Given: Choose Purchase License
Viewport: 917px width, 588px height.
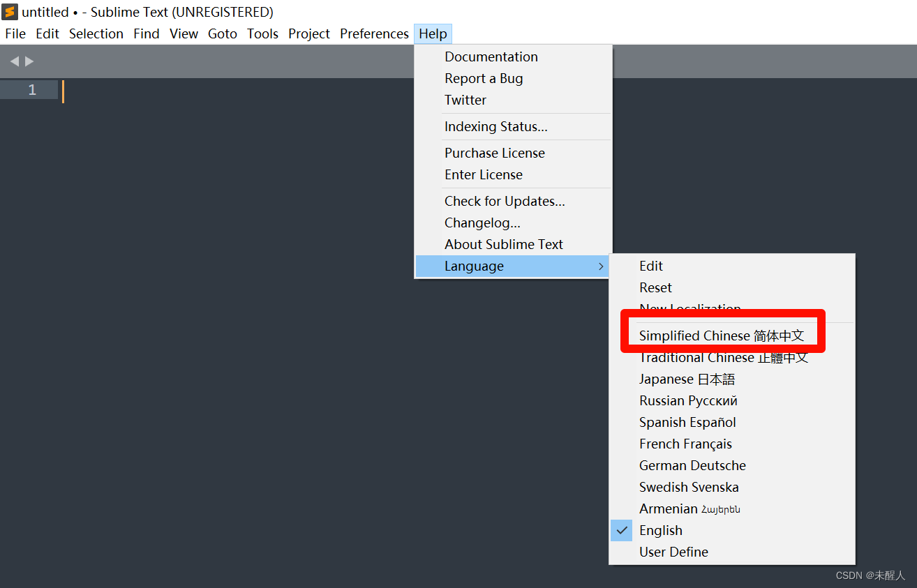Looking at the screenshot, I should tap(514, 153).
